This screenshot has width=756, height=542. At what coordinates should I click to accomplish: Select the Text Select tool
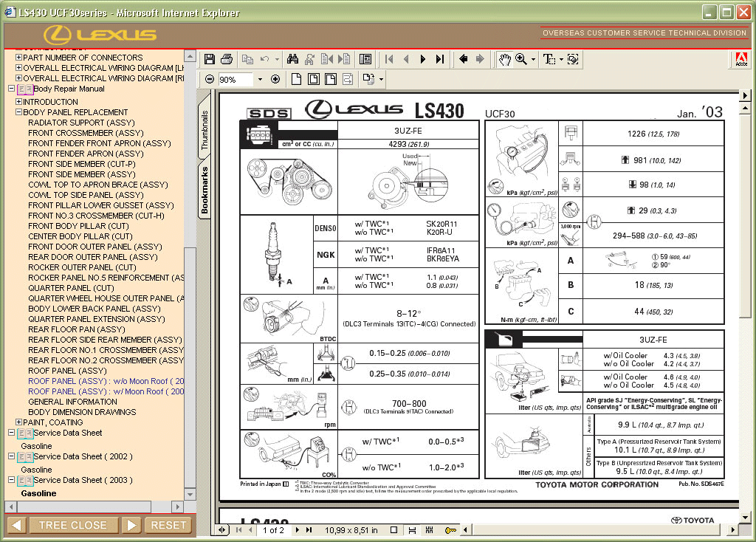pos(549,59)
